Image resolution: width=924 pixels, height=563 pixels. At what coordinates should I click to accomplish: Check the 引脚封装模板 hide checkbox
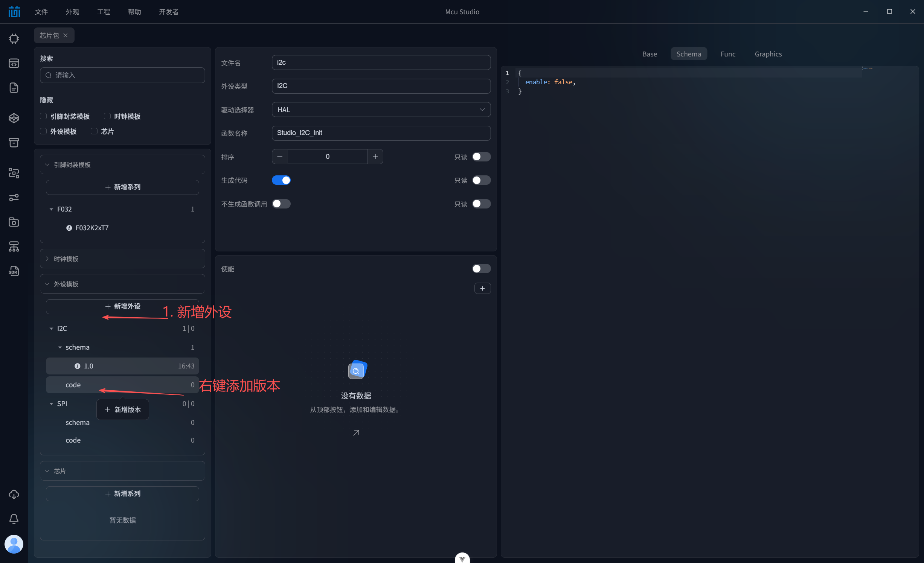(44, 116)
